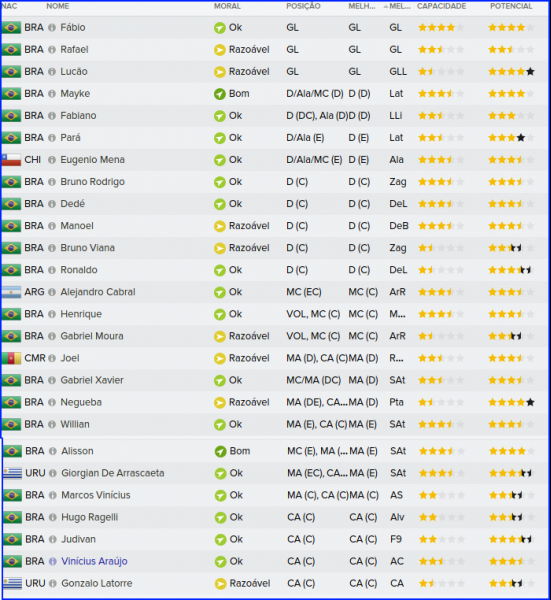Click Hugo Ragelli's role Alv
The height and width of the screenshot is (600, 551).
pos(397,517)
